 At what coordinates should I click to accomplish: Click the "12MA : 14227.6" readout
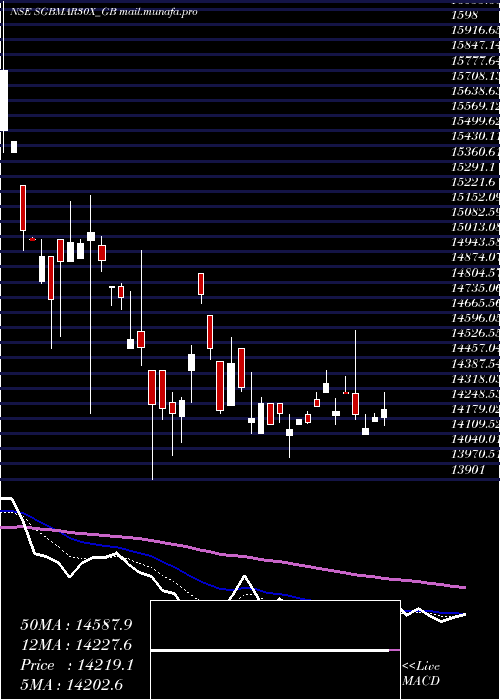(x=77, y=645)
